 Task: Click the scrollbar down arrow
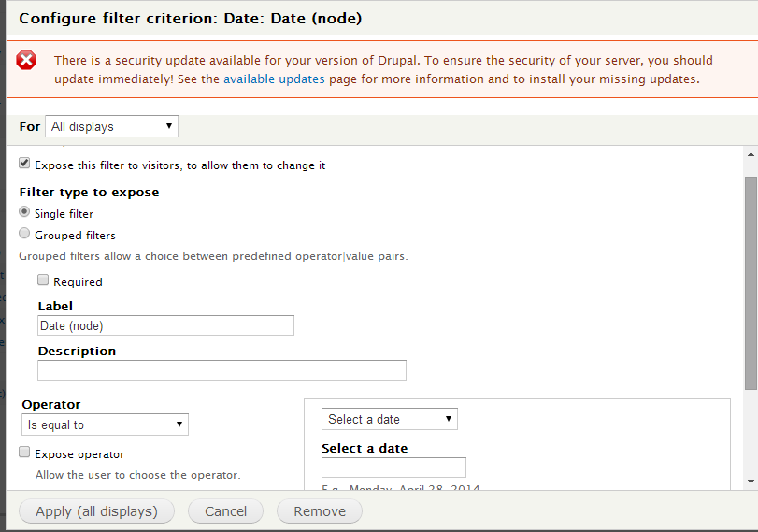coord(751,482)
